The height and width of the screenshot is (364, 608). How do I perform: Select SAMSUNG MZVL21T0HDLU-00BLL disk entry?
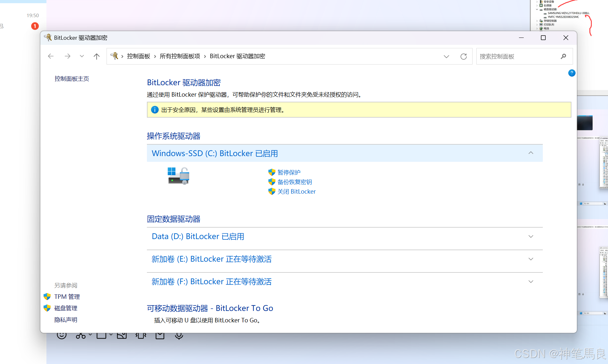(568, 13)
